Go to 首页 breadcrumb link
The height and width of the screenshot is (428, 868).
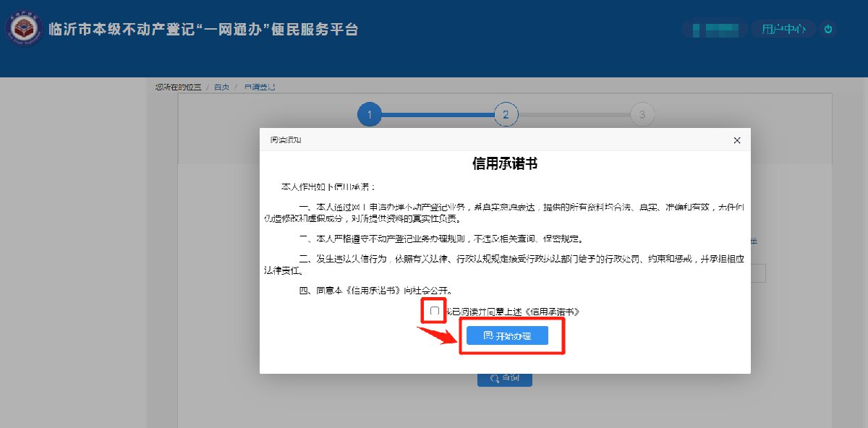coord(221,87)
